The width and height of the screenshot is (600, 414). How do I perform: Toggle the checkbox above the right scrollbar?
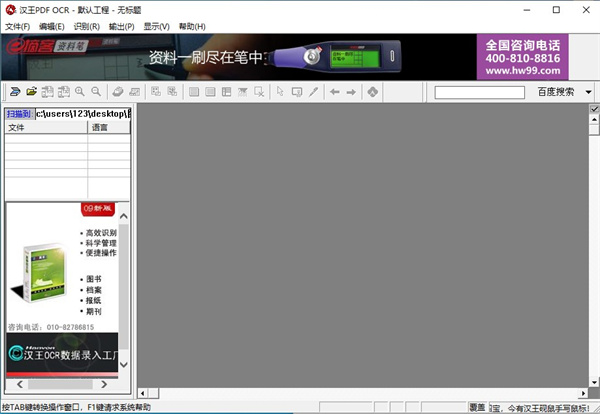[x=594, y=109]
